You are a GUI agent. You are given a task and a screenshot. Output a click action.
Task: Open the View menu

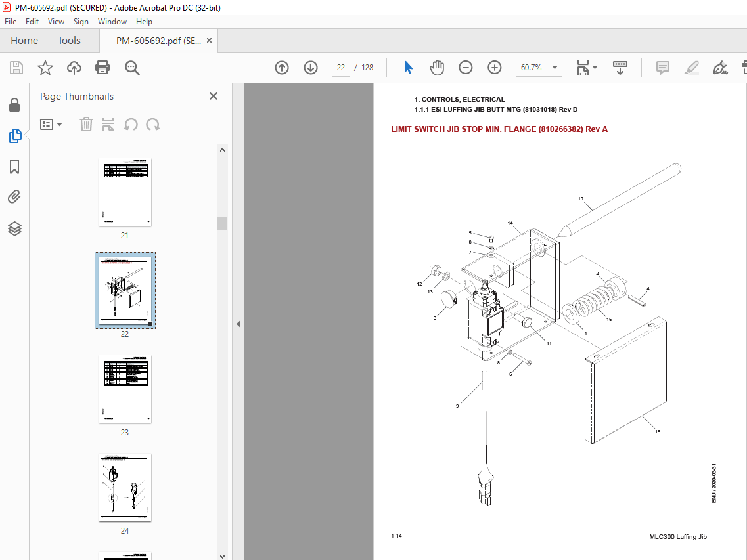[x=56, y=22]
